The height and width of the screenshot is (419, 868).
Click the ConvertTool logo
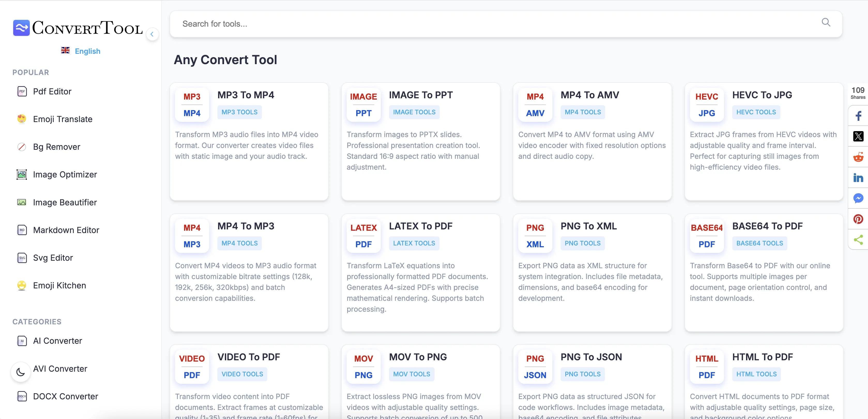[78, 28]
